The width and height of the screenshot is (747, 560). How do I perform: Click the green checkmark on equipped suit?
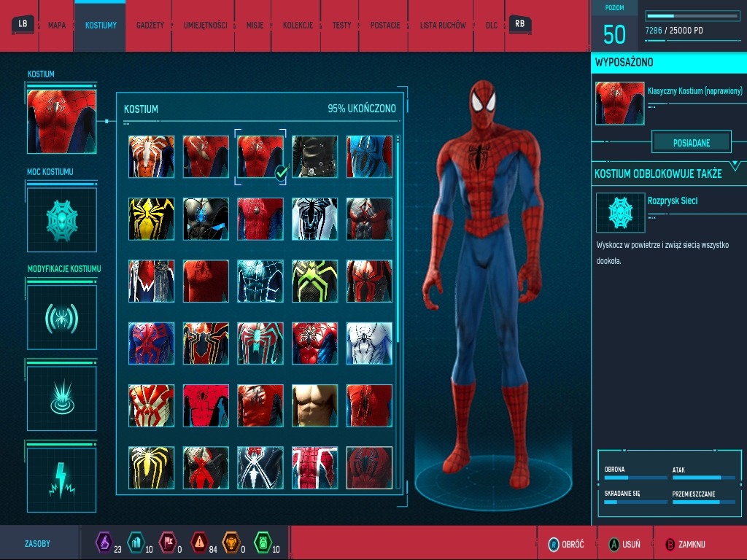click(x=280, y=172)
